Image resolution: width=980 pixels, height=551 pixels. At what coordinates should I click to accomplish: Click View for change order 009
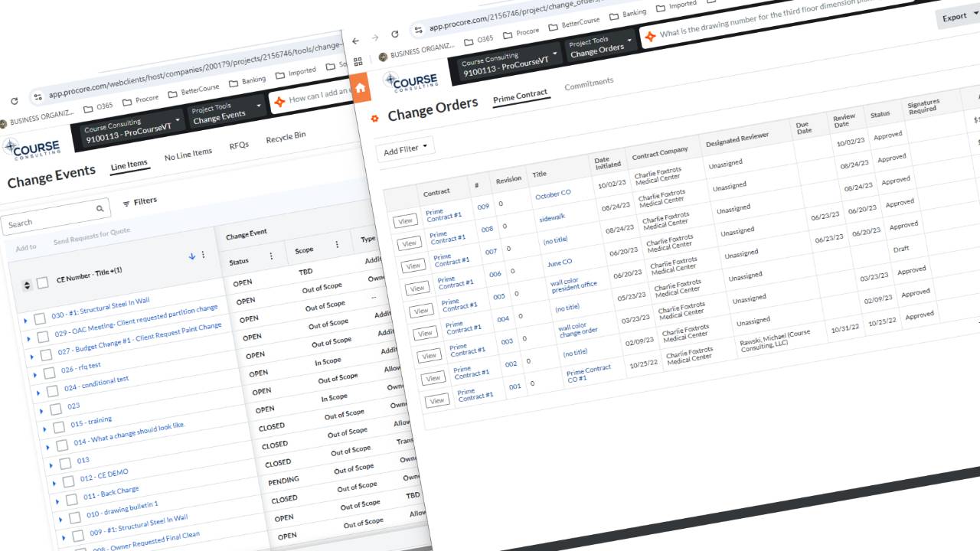405,221
